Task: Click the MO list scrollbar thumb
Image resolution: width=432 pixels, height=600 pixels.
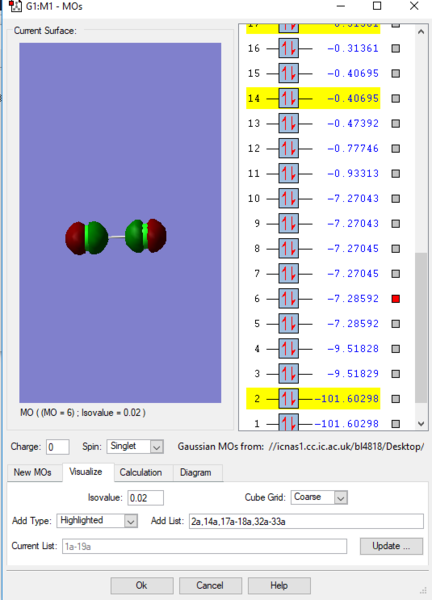Action: pos(421,328)
